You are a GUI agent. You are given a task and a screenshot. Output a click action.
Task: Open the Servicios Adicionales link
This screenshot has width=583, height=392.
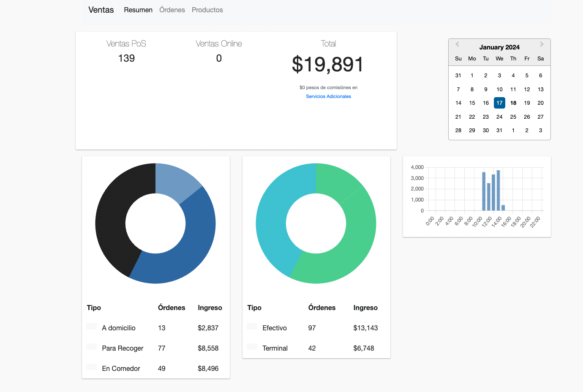328,96
